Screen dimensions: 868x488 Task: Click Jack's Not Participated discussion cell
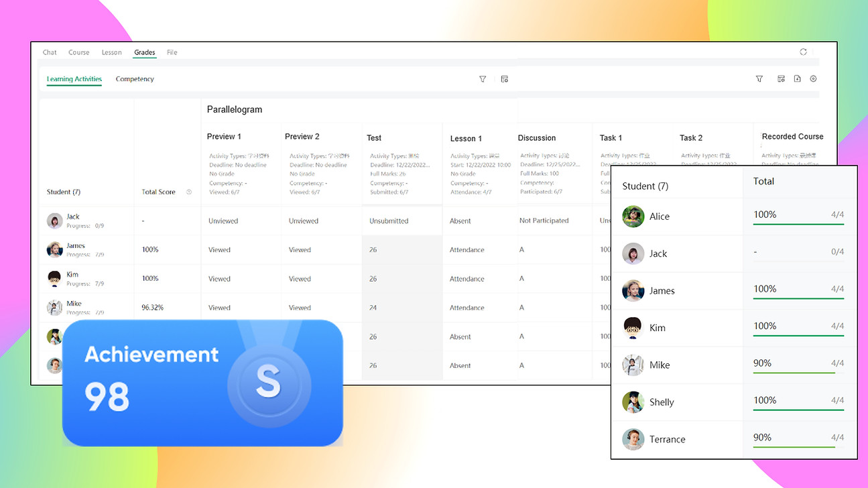[x=544, y=221]
